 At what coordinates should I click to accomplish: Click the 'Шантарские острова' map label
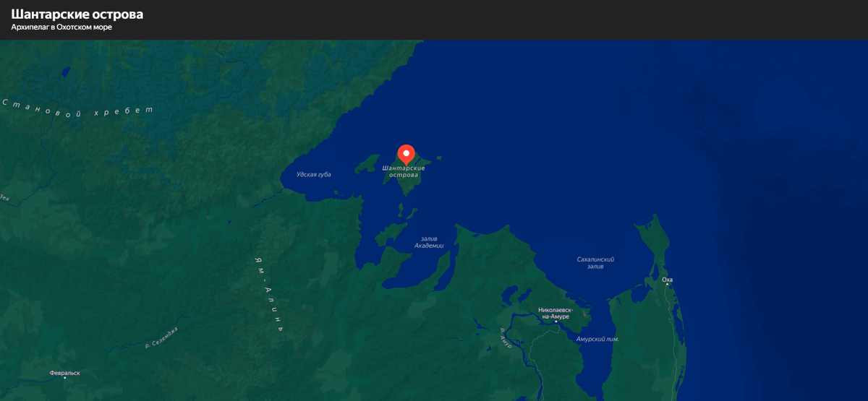pyautogui.click(x=404, y=171)
